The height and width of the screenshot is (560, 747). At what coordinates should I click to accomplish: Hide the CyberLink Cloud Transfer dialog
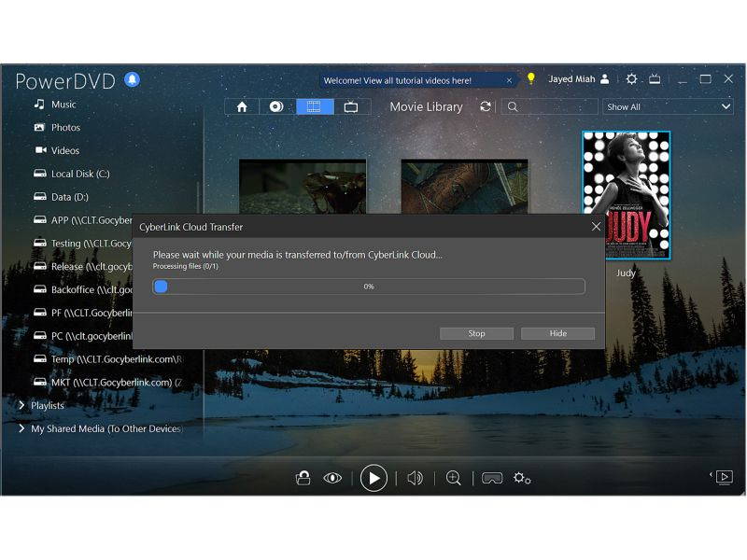(557, 333)
